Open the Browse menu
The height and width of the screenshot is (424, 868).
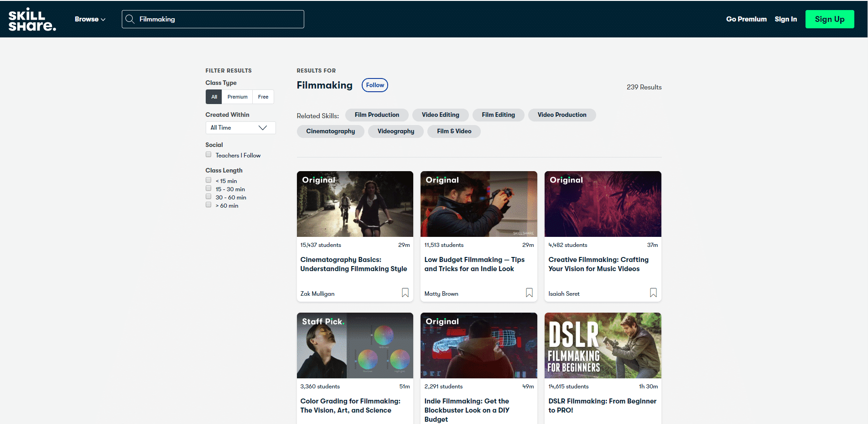(x=90, y=19)
